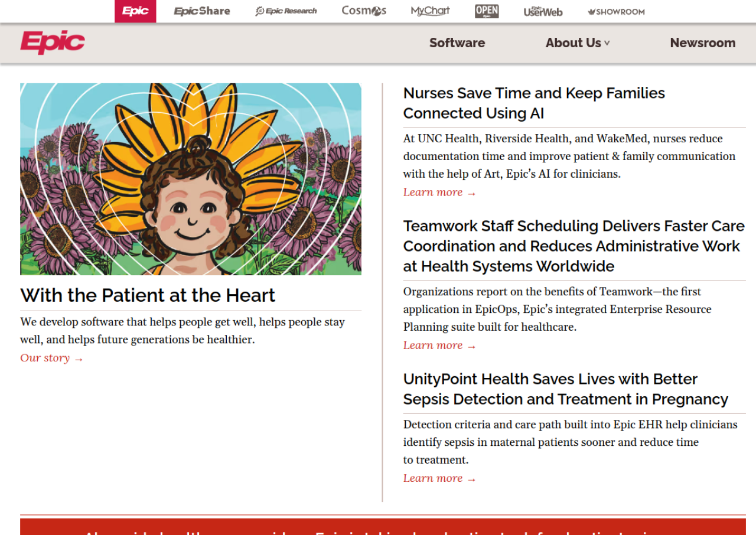Go to the Newsroom page
This screenshot has height=535, width=756.
[703, 43]
